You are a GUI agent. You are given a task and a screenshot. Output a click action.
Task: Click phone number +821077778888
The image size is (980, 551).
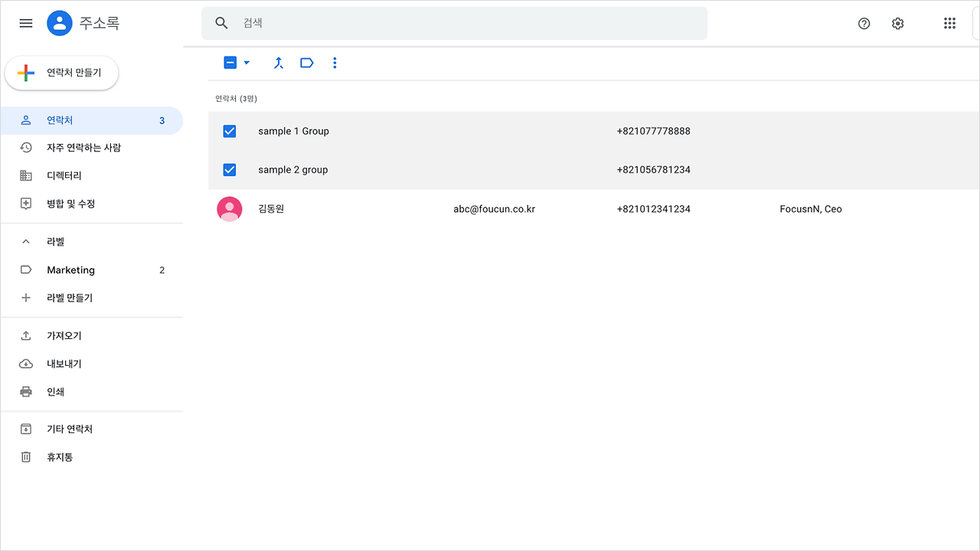[x=653, y=132]
